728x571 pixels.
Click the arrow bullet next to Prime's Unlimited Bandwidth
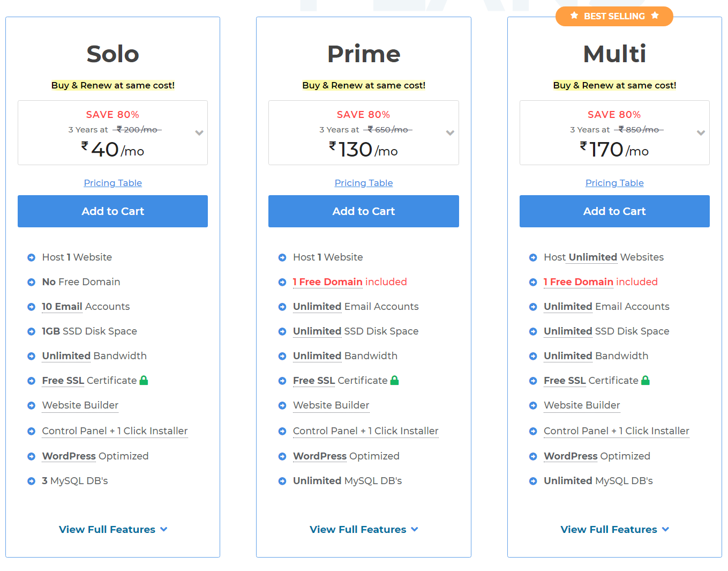pos(282,356)
